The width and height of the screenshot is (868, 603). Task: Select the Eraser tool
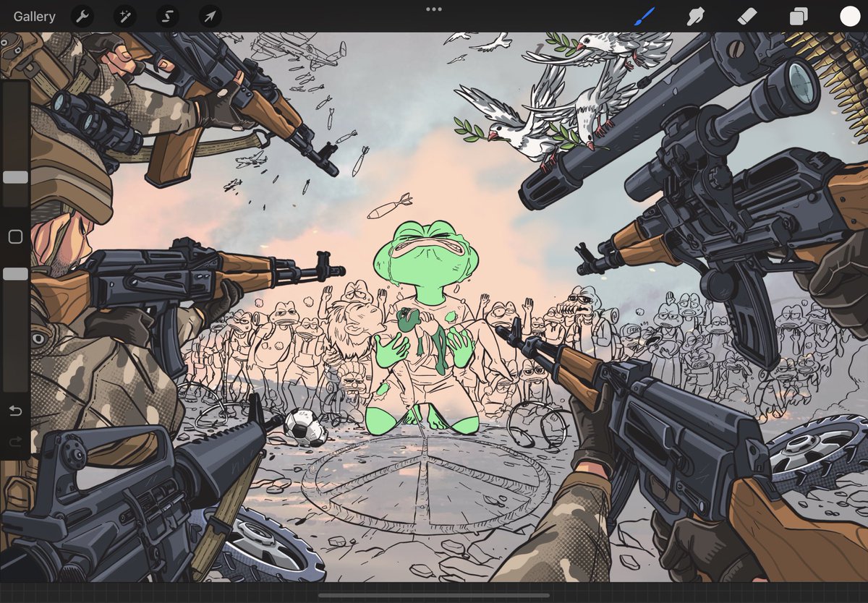coord(746,16)
